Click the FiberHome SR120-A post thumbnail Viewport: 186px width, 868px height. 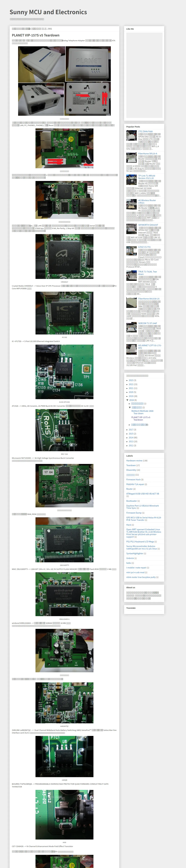(x=132, y=158)
